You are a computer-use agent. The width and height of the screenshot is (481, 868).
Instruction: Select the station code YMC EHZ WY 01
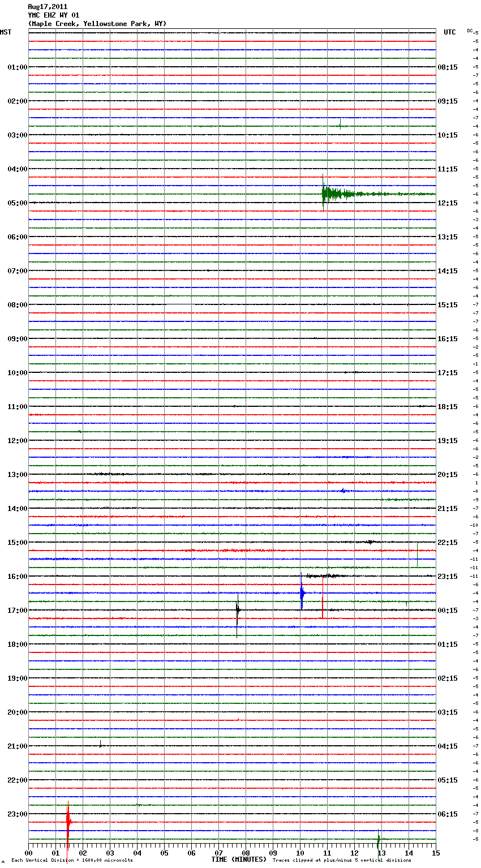click(x=54, y=15)
